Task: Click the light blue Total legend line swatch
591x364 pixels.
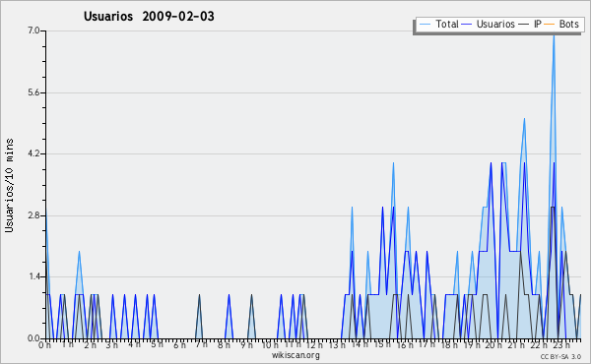Action: [425, 25]
